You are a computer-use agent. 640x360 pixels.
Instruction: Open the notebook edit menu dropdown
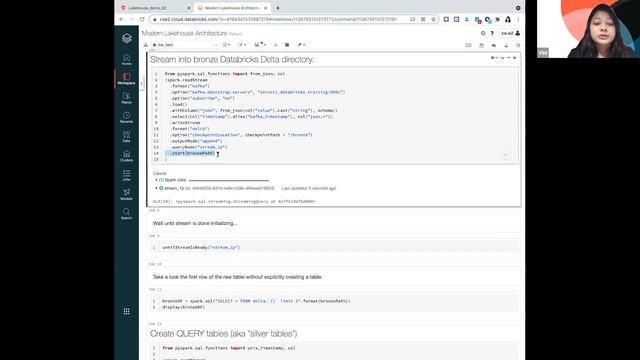(242, 45)
